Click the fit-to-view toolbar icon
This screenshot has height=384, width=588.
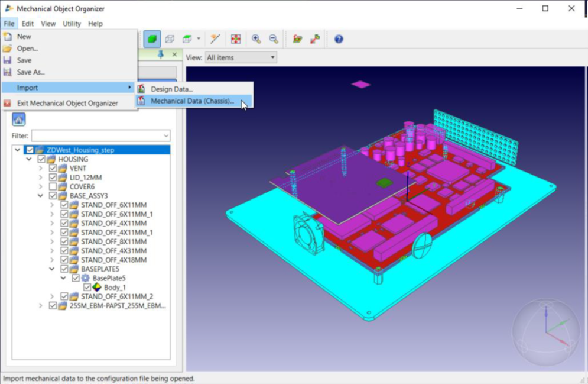(236, 38)
